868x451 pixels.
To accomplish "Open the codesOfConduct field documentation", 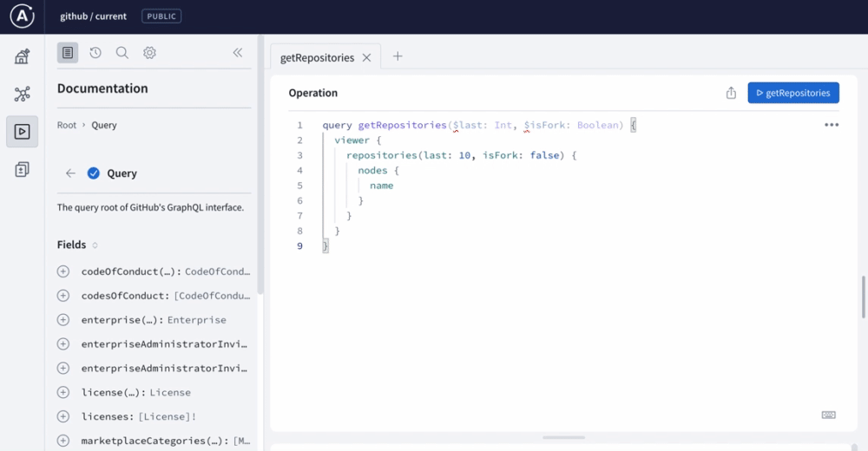I will (x=166, y=296).
